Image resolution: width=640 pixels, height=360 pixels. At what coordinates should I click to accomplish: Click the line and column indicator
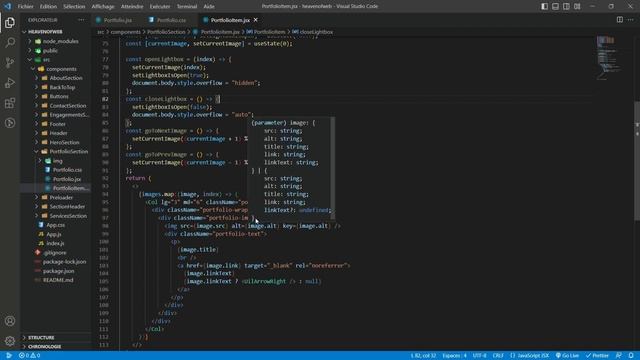423,356
